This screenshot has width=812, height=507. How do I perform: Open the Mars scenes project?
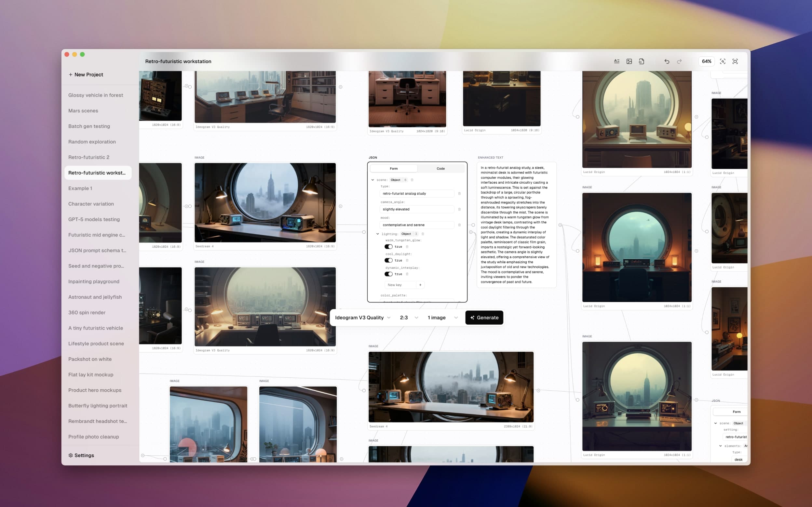point(83,110)
